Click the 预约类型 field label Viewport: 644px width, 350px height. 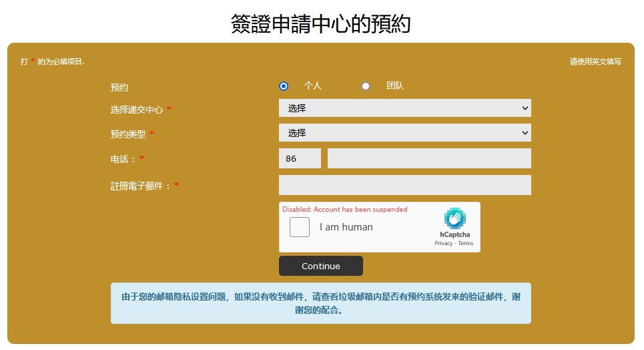pos(127,134)
